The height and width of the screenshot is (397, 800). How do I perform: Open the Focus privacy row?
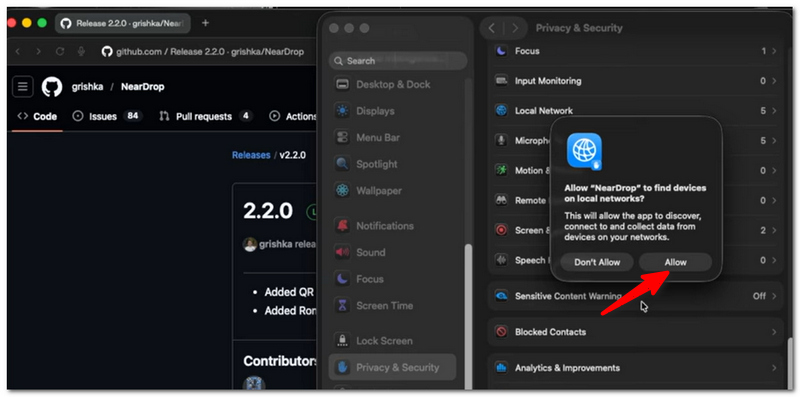point(635,51)
